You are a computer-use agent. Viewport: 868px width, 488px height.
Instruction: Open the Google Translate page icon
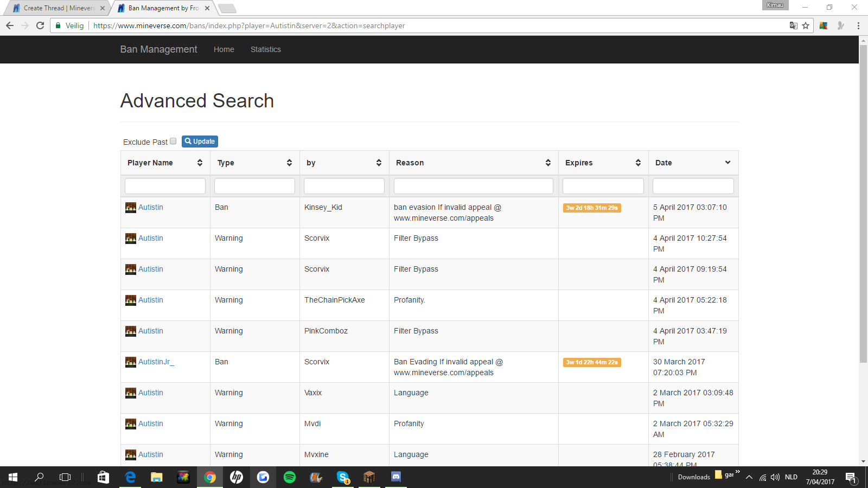(x=793, y=25)
